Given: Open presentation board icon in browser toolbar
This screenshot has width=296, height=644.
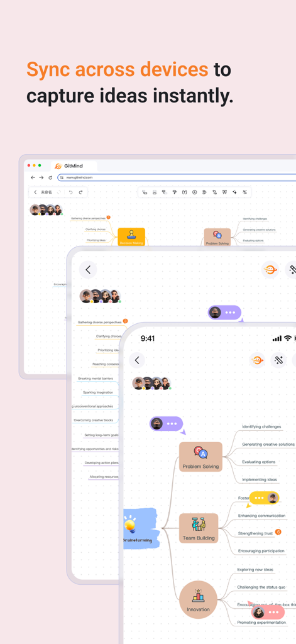Looking at the screenshot, I should tap(224, 192).
